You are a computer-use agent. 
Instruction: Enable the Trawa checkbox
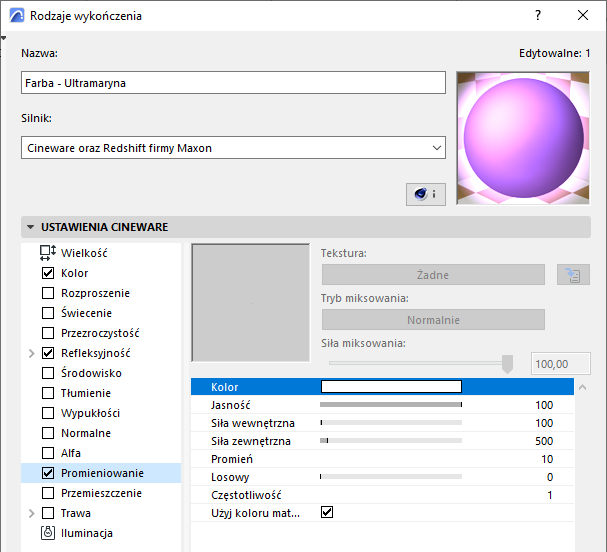(x=48, y=513)
